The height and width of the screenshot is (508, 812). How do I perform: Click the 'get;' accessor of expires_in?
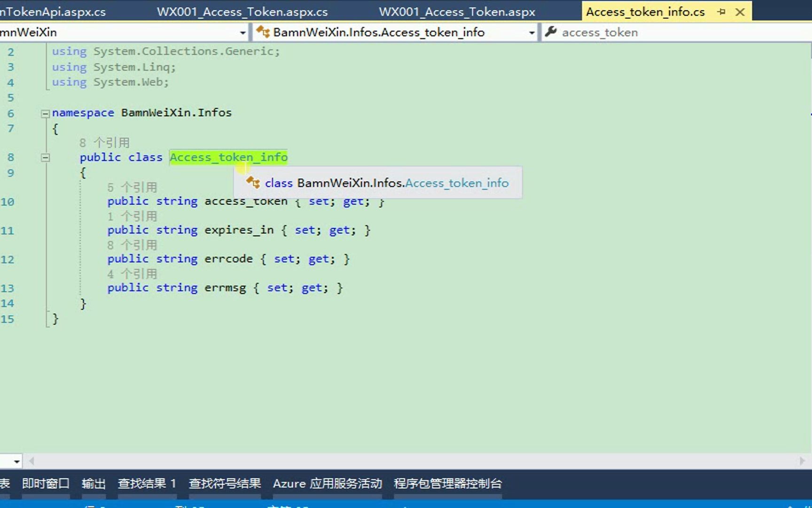(343, 230)
